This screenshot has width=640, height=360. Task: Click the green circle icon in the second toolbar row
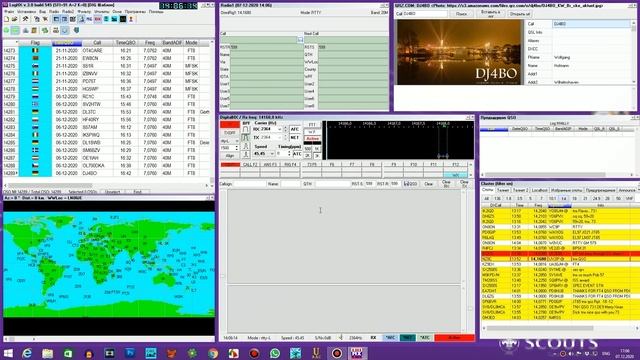pos(7,31)
